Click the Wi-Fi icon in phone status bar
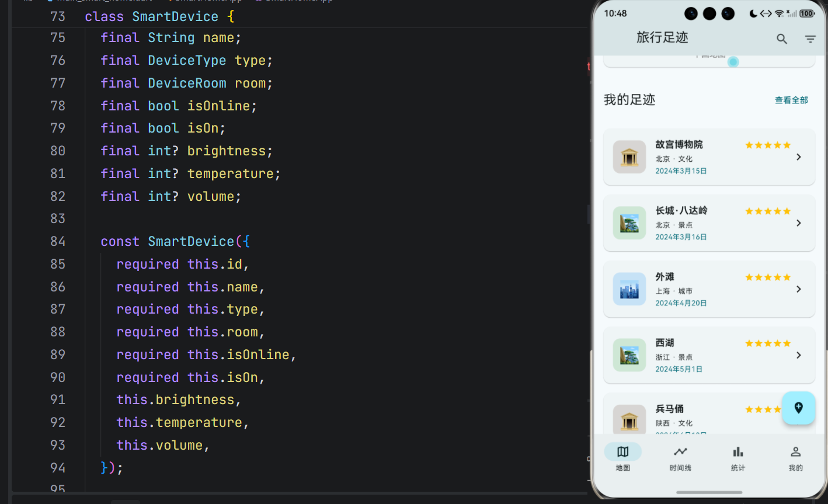Image resolution: width=828 pixels, height=504 pixels. pos(779,13)
